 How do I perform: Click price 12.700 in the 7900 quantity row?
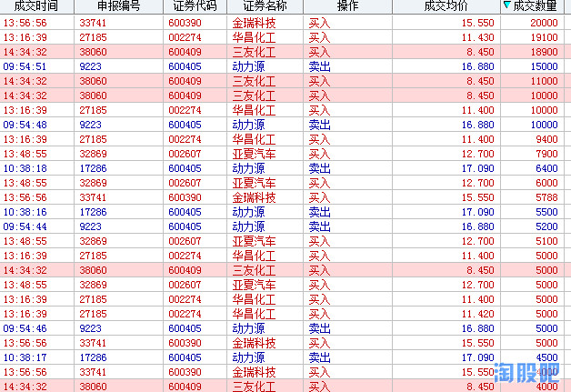click(x=477, y=154)
